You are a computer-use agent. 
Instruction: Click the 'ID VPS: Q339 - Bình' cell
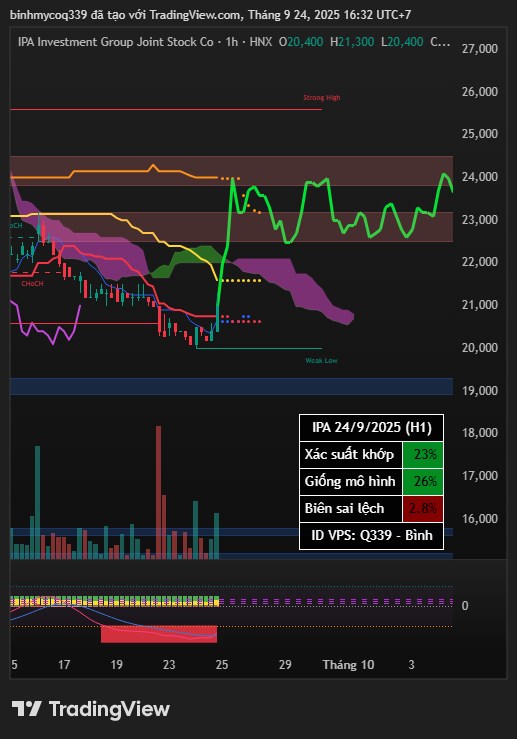(371, 535)
